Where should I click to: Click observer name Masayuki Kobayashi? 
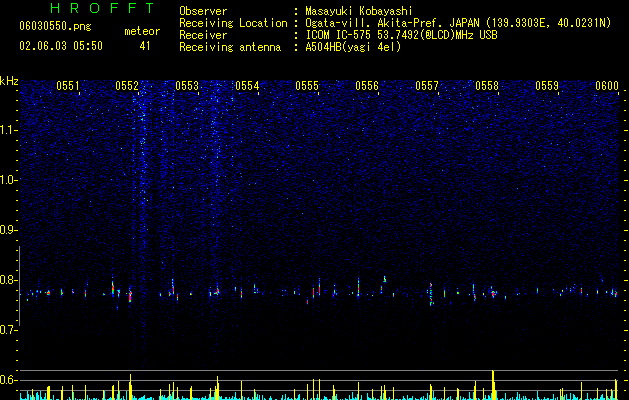point(359,11)
